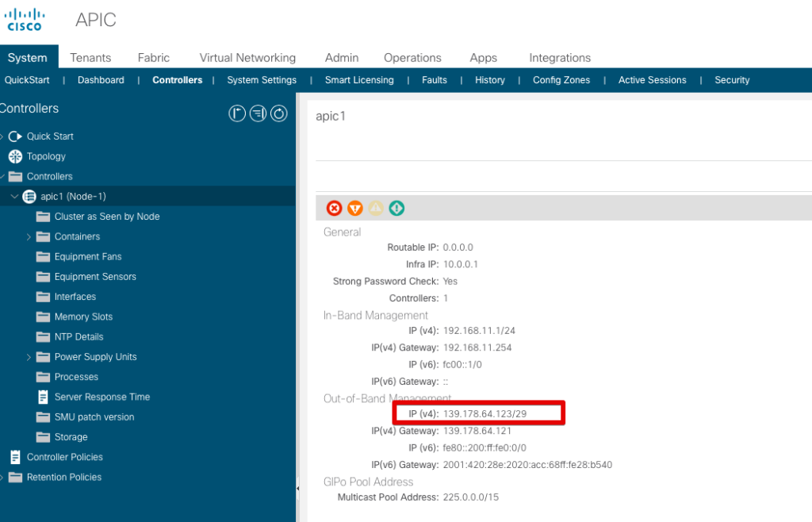Open Server Response Time item

[x=102, y=397]
